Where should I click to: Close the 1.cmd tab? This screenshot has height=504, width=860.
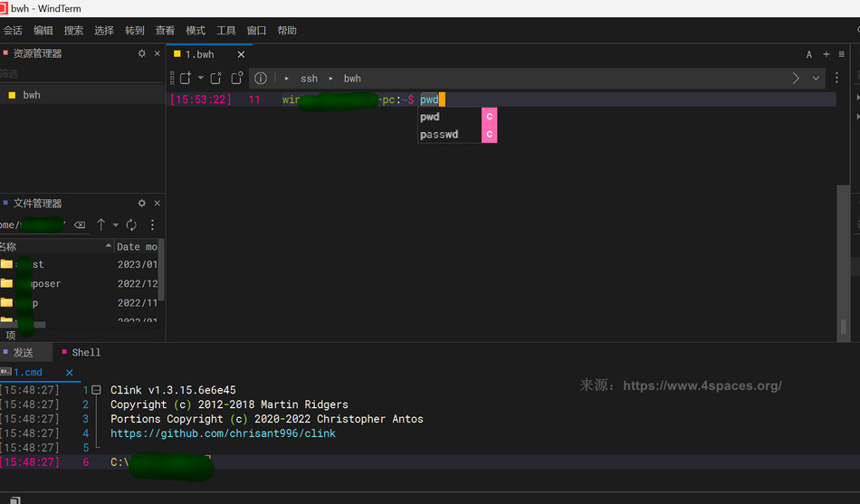[69, 372]
